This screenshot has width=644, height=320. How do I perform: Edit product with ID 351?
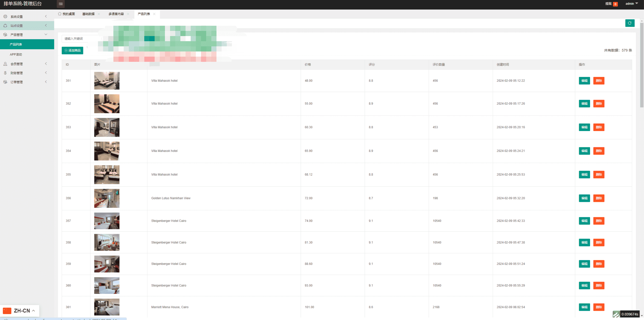(x=584, y=81)
